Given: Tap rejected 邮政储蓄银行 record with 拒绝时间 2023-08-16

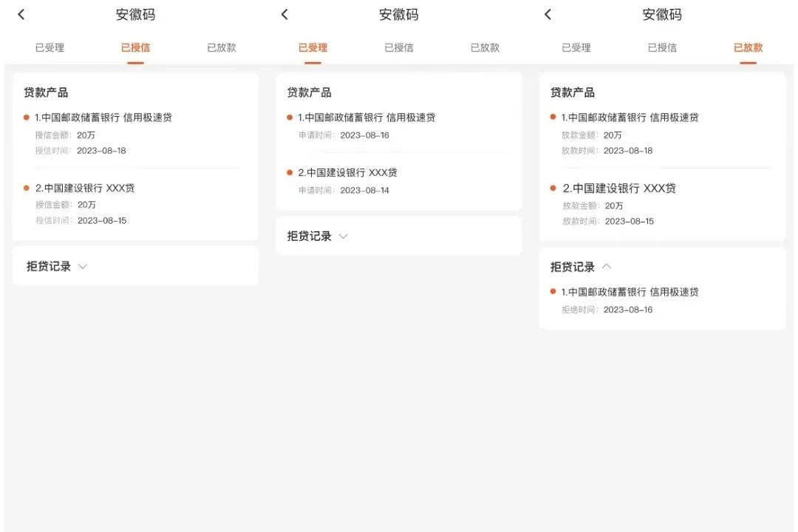Looking at the screenshot, I should pyautogui.click(x=630, y=293).
